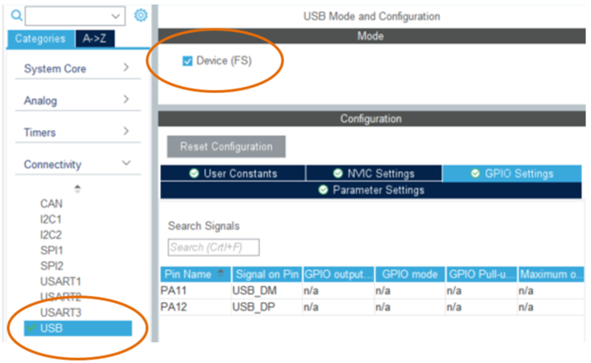Screen dimensions: 591x363
Task: Sort by GPIO mode column header
Action: tap(410, 274)
